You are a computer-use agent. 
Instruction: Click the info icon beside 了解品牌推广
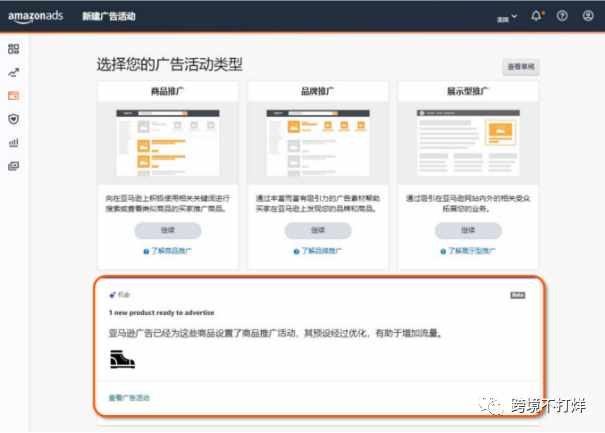pyautogui.click(x=296, y=252)
